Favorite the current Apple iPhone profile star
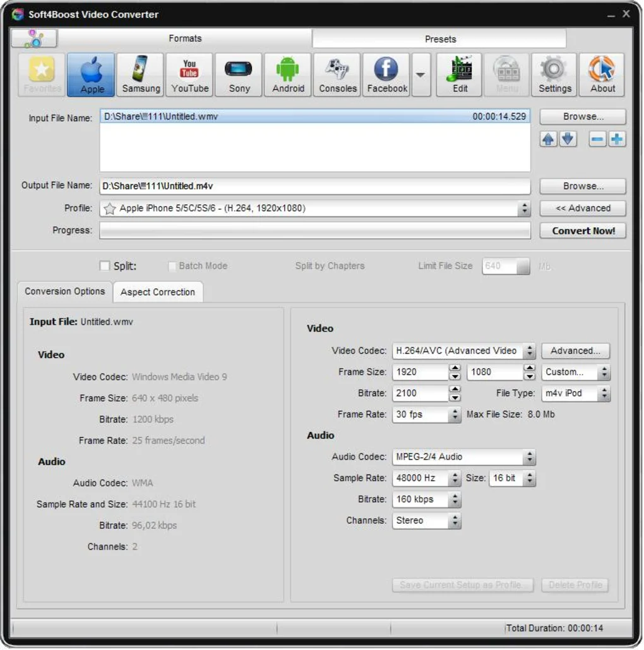Viewport: 644px width, 650px height. (110, 208)
